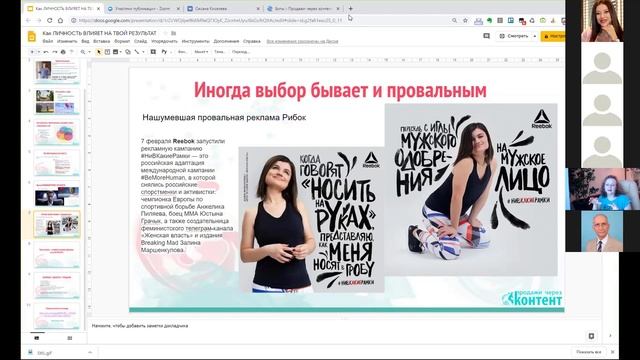Redo the action in Slides toolbar

click(55, 52)
